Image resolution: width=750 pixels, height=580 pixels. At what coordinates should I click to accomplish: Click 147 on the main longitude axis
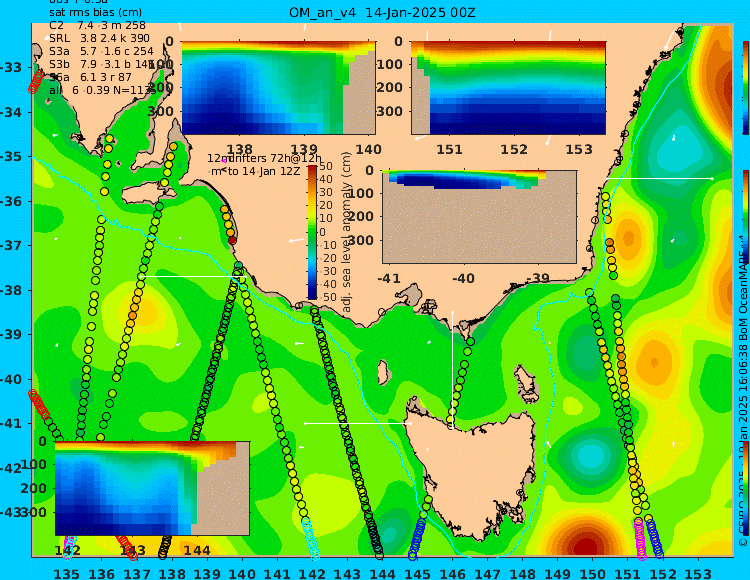pos(487,573)
